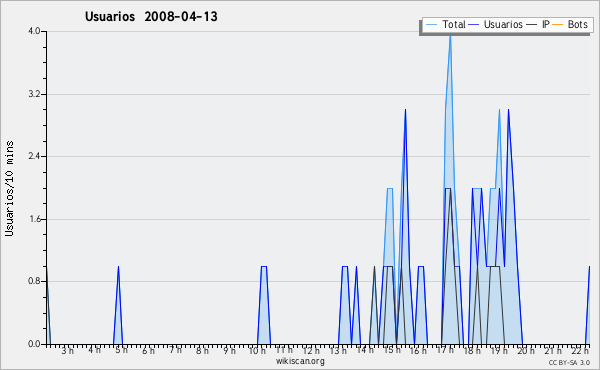The width and height of the screenshot is (600, 370).
Task: Click the '18 h' x-axis label
Action: point(473,350)
